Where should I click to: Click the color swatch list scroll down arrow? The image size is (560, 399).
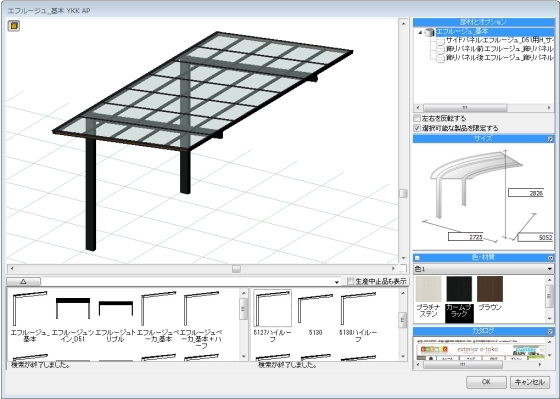pyautogui.click(x=550, y=318)
